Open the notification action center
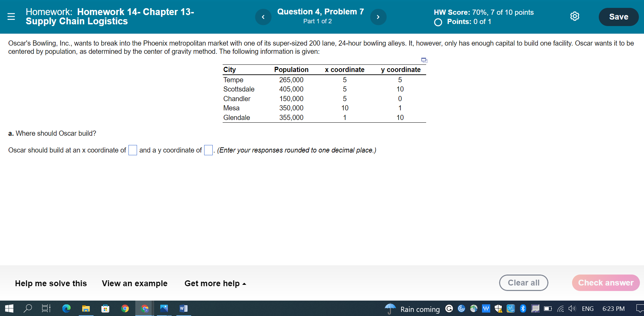Screen dimensions: 644x316 point(639,308)
